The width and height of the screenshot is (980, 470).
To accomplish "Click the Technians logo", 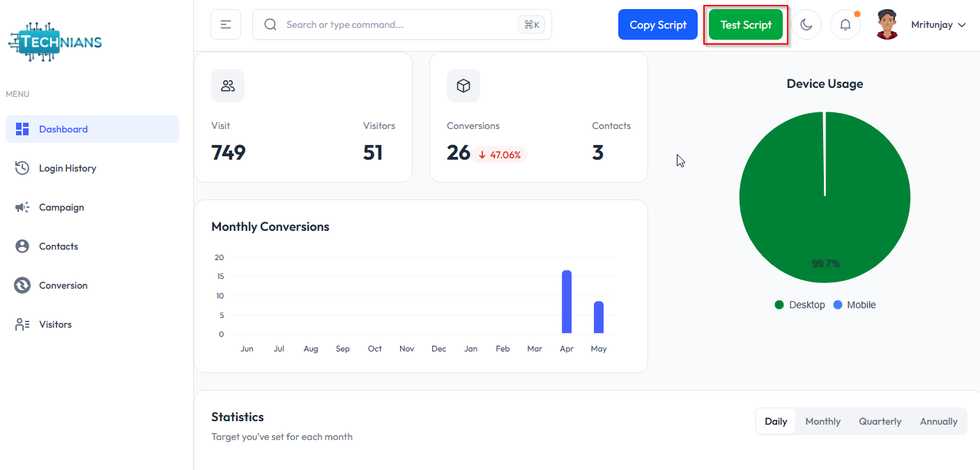I will click(55, 42).
